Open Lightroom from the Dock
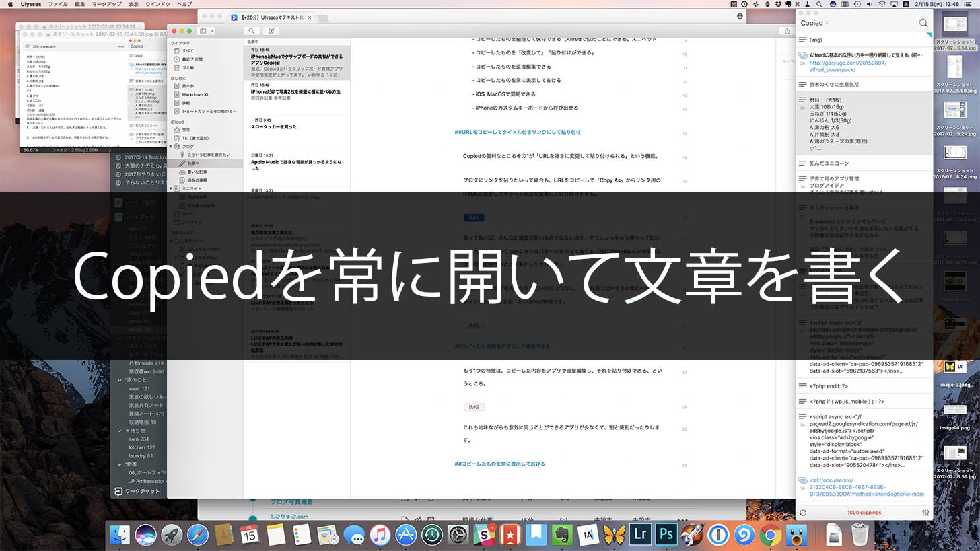Image resolution: width=980 pixels, height=551 pixels. [640, 535]
